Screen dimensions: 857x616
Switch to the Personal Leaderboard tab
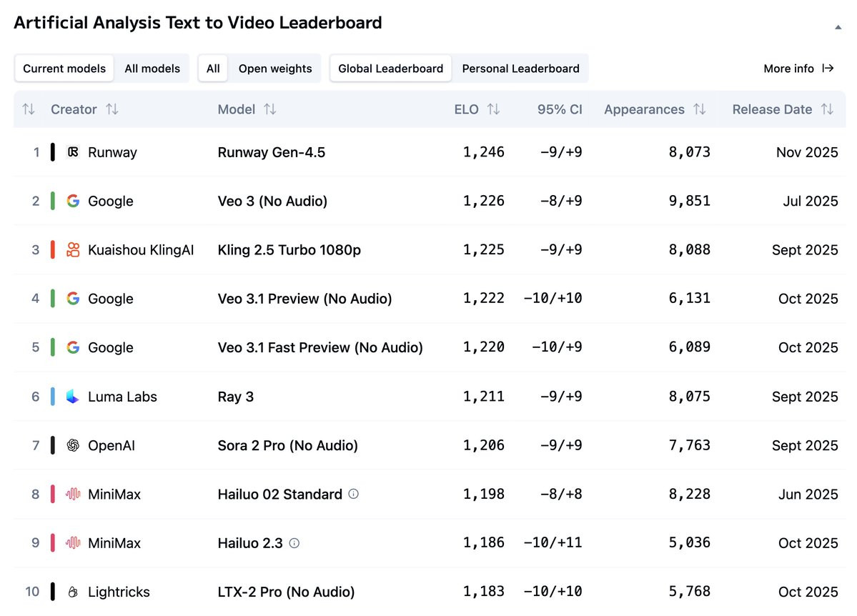tap(520, 69)
